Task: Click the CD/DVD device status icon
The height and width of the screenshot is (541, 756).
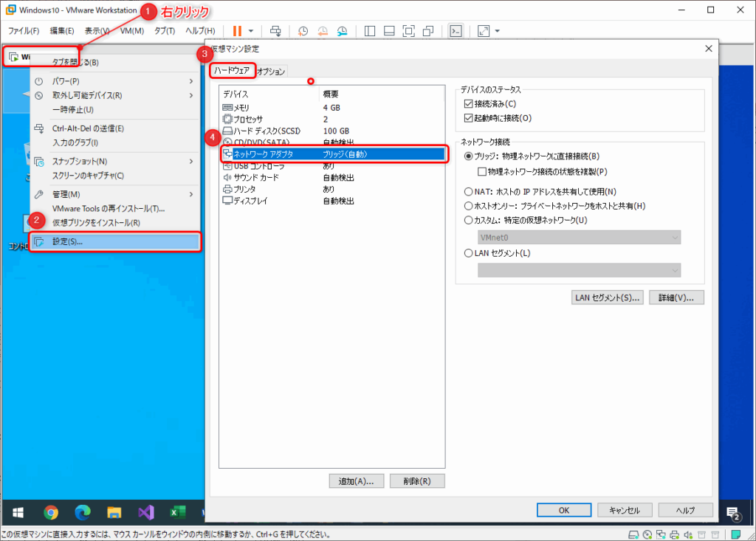Action: [x=647, y=533]
